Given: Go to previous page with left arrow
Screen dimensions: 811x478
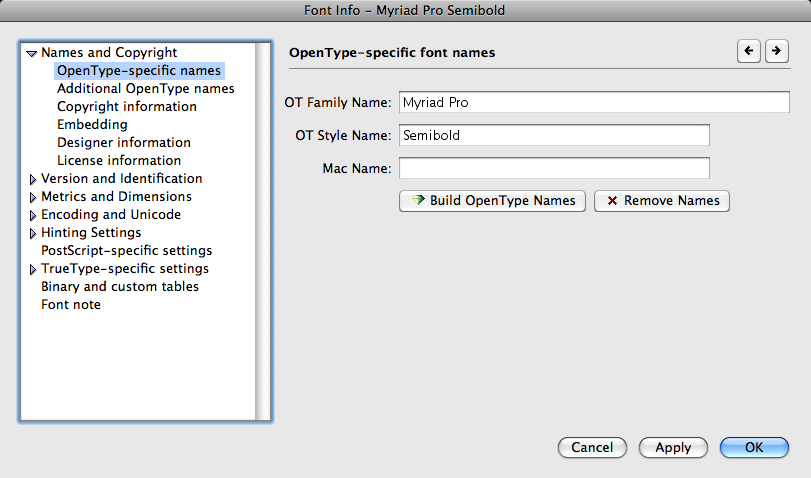Looking at the screenshot, I should pos(748,51).
